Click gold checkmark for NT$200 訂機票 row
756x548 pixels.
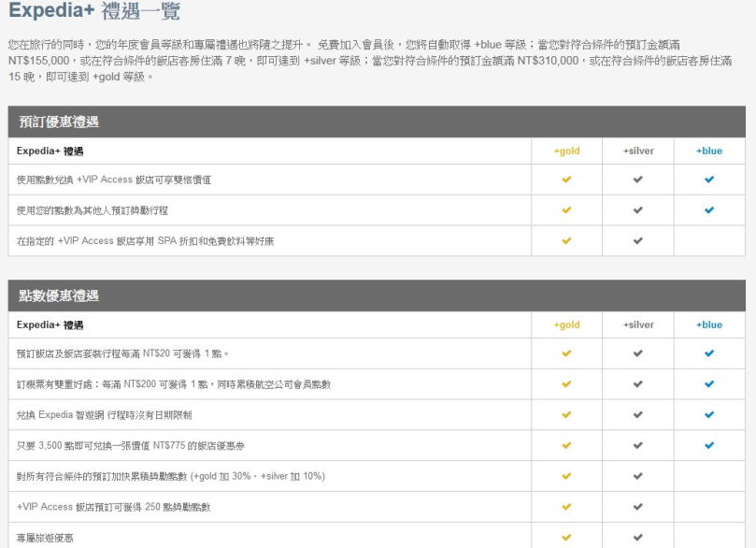pyautogui.click(x=566, y=384)
